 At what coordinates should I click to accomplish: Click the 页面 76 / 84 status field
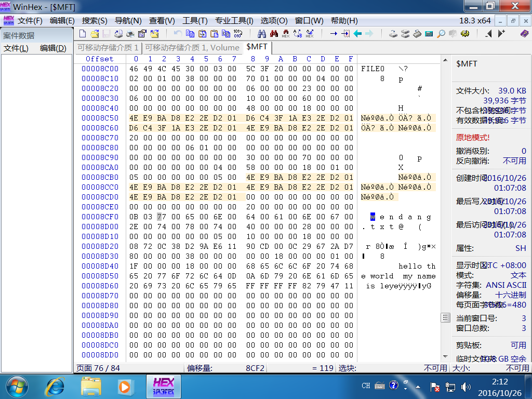tap(129, 368)
